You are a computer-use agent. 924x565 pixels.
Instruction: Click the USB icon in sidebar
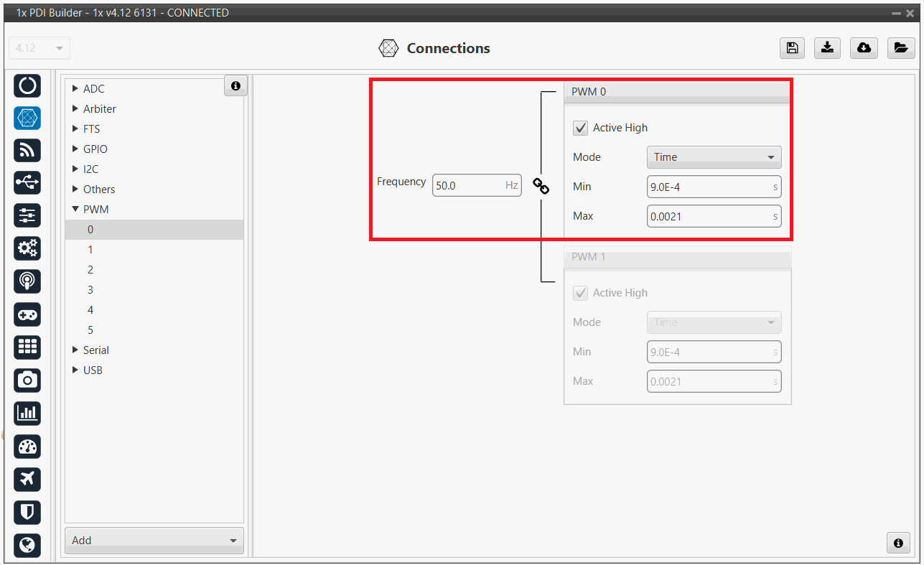click(x=27, y=182)
